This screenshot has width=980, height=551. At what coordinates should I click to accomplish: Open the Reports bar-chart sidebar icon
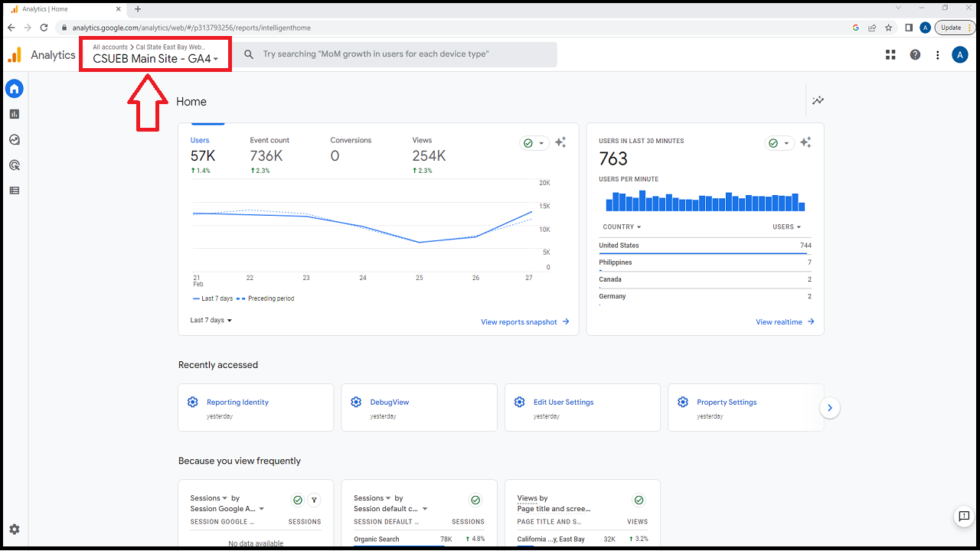coord(14,114)
